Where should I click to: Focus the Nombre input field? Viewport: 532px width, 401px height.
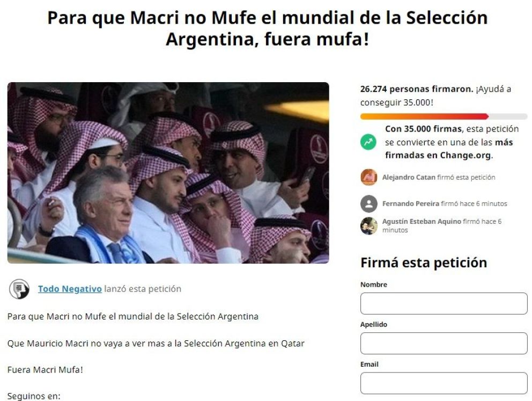pos(444,303)
